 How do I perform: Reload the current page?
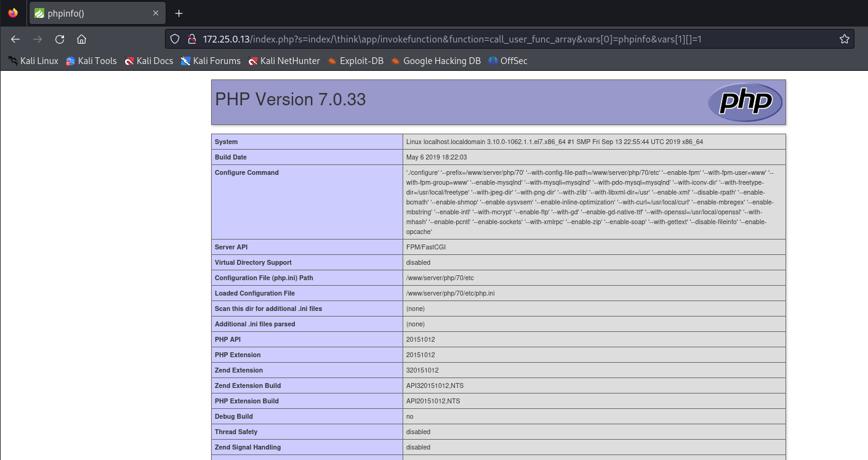click(60, 39)
